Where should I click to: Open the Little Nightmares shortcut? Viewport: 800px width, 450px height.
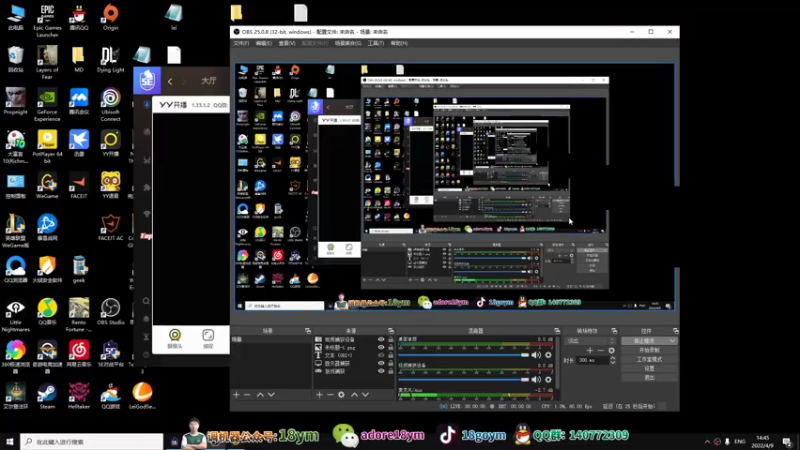(x=15, y=315)
